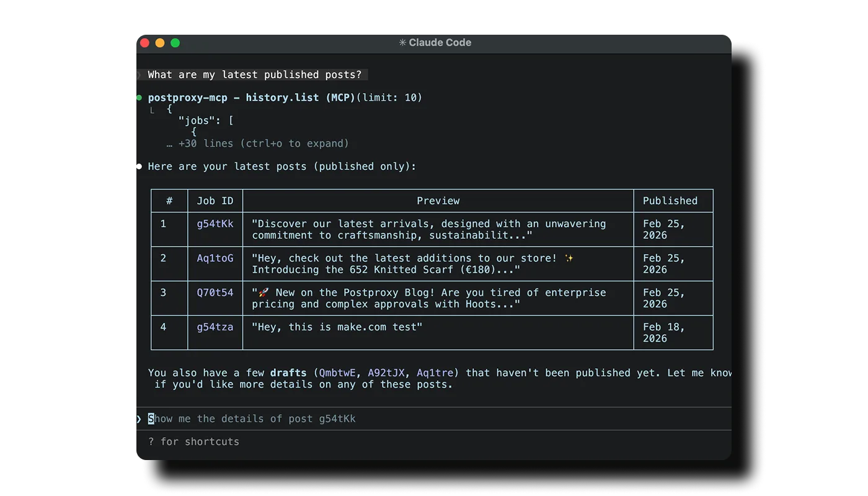Select job ID g54tza in the table
The width and height of the screenshot is (868, 496).
pyautogui.click(x=215, y=327)
